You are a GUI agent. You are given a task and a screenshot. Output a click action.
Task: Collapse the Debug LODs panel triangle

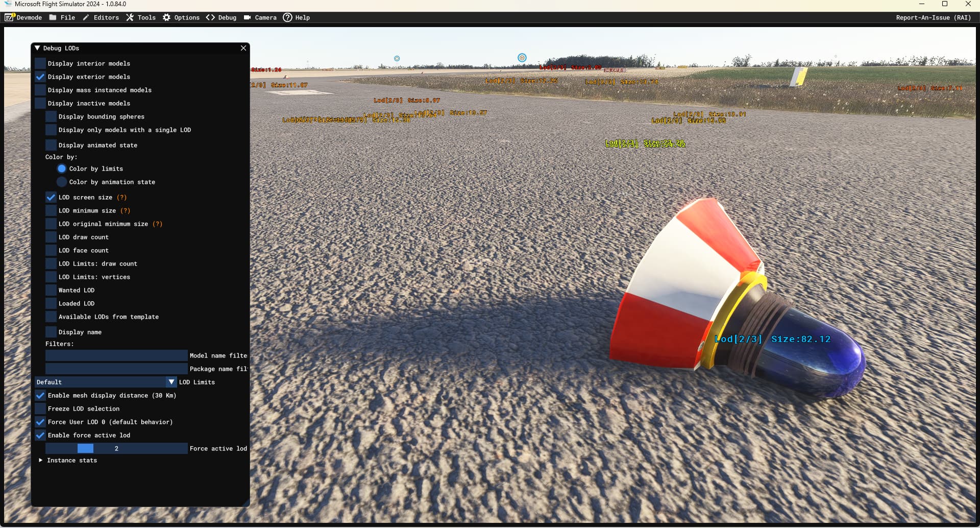coord(37,48)
